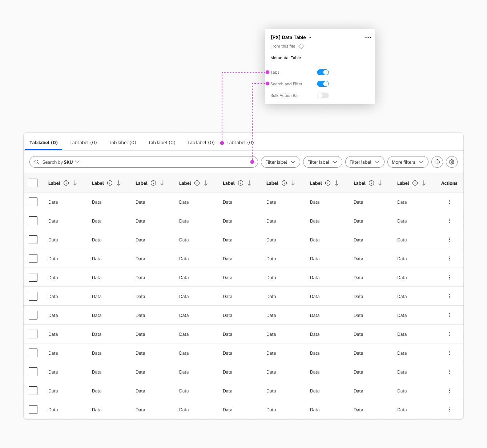Enable the Bulk Action Bar toggle
This screenshot has width=487, height=448.
323,95
